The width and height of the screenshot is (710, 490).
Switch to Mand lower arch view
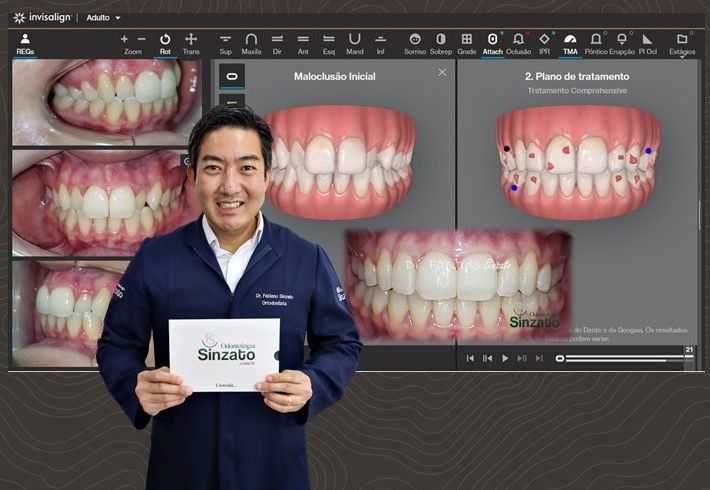[354, 43]
